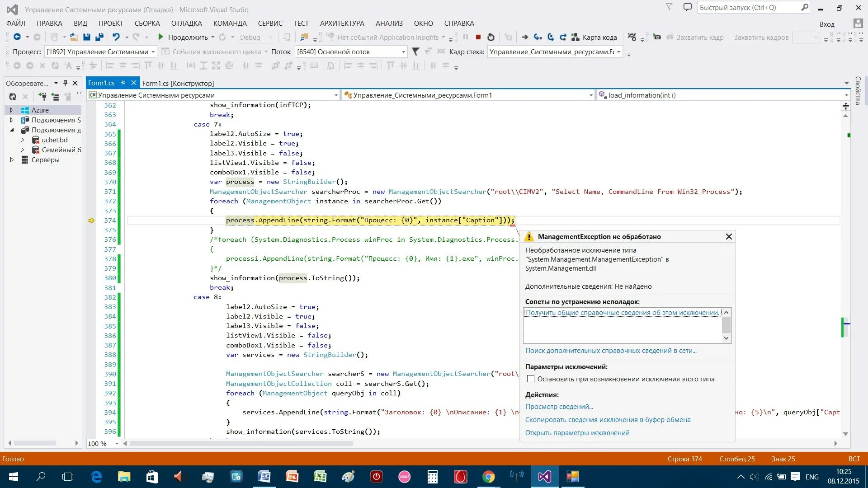Open the Процесс dropdown

[x=153, y=52]
